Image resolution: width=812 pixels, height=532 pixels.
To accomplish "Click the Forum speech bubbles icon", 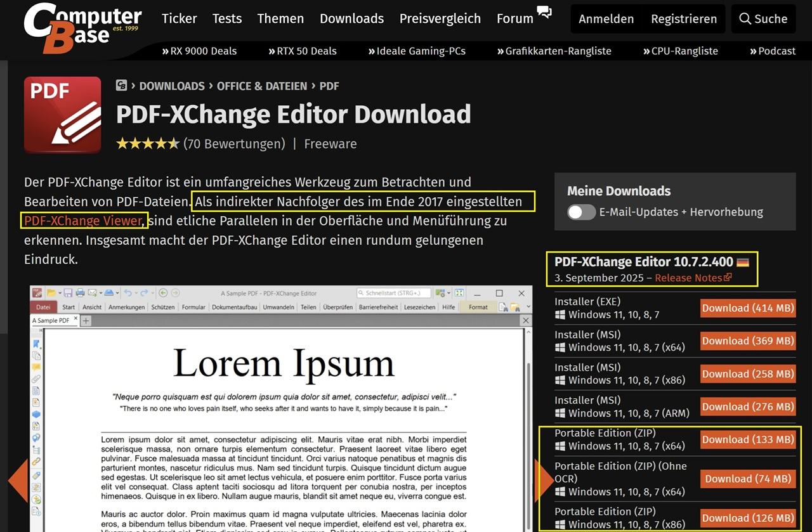I will [x=544, y=11].
